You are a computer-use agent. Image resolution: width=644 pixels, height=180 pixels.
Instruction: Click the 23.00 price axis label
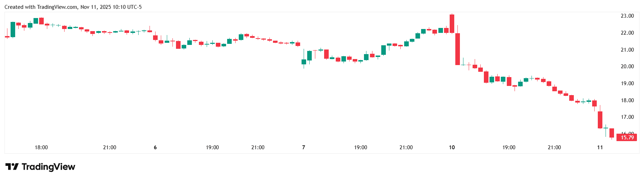627,16
